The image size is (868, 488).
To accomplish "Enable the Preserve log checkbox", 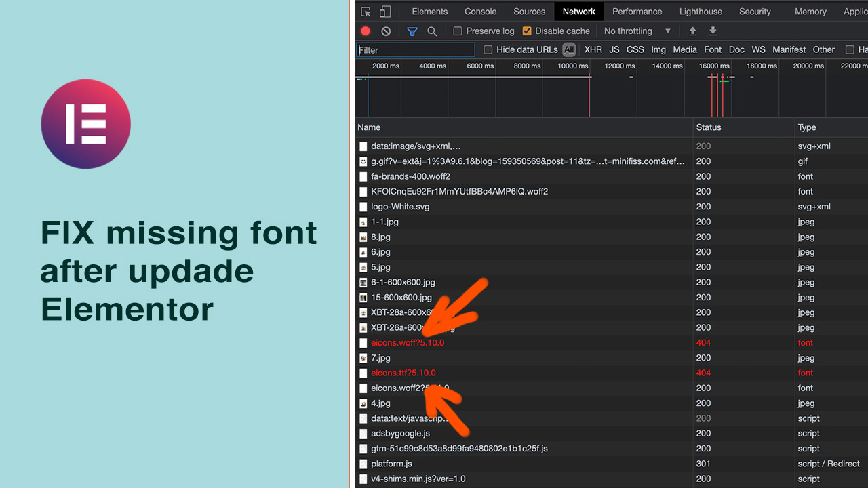I will [x=458, y=31].
